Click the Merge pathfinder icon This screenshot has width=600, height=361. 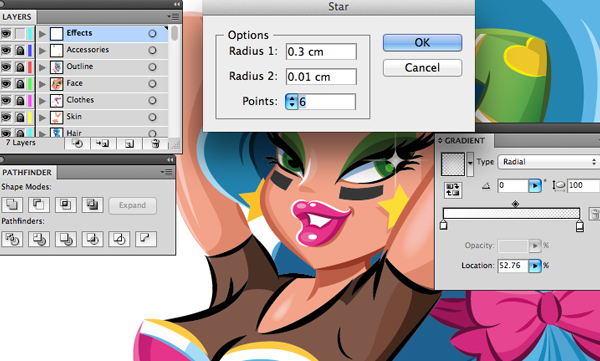point(65,239)
